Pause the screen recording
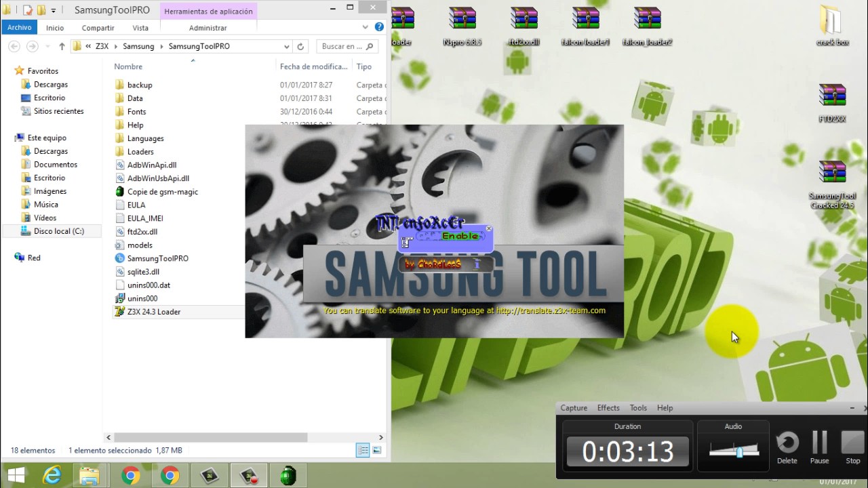868x488 pixels. tap(819, 447)
